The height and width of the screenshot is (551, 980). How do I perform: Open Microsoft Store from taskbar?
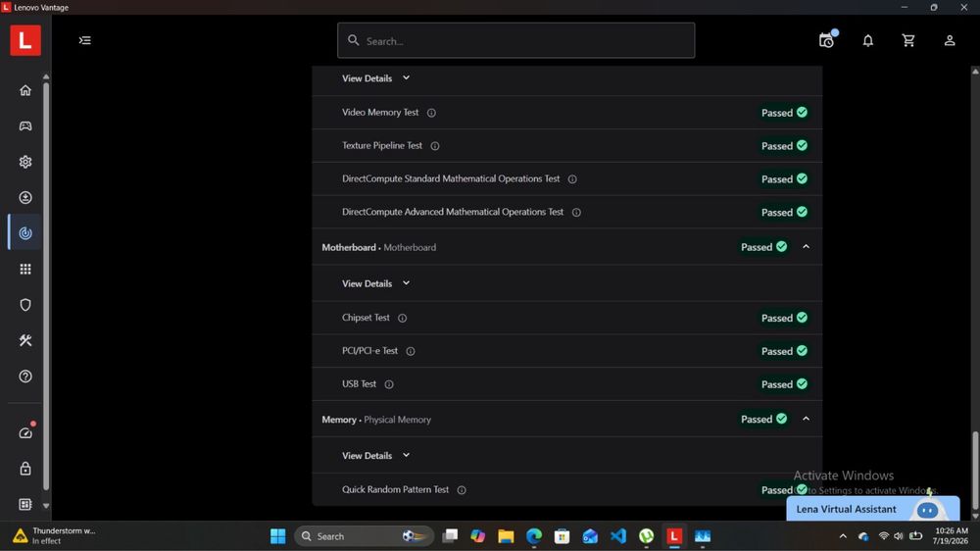pyautogui.click(x=562, y=536)
